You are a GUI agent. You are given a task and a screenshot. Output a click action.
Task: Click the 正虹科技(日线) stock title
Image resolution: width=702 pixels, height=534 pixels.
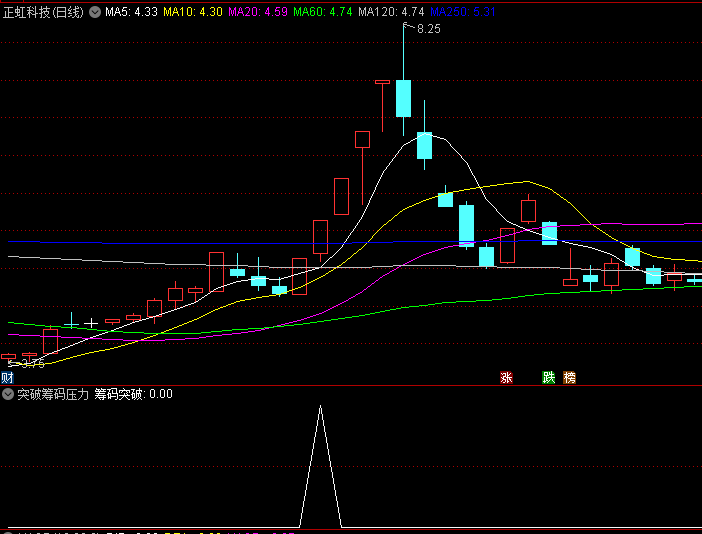[x=44, y=12]
